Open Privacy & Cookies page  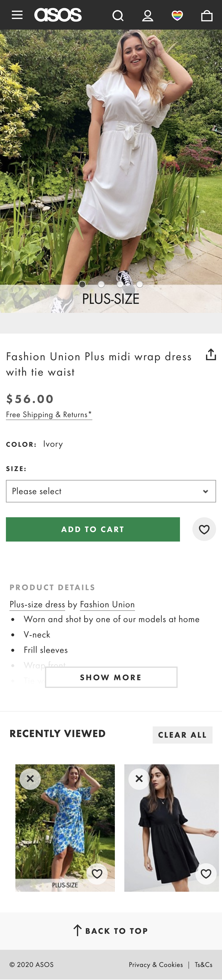point(155,964)
